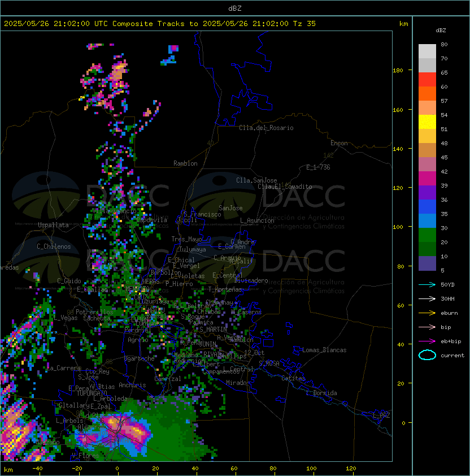The height and width of the screenshot is (476, 470).
Task: Click the 'current' legend label
Action: (452, 356)
